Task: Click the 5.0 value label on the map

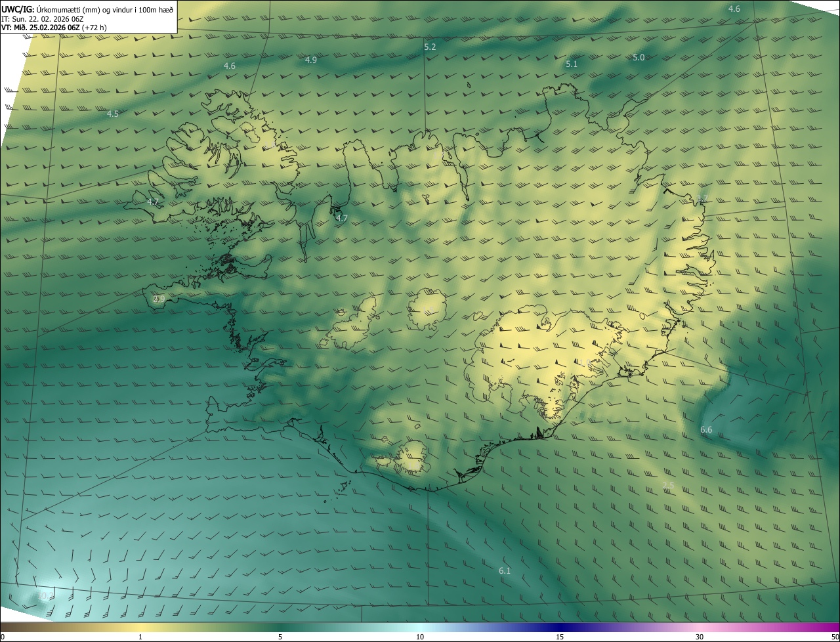Action: tap(639, 58)
